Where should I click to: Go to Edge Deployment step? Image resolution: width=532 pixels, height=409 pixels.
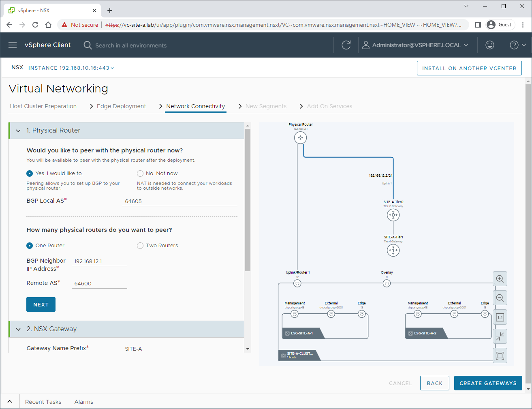click(x=121, y=106)
